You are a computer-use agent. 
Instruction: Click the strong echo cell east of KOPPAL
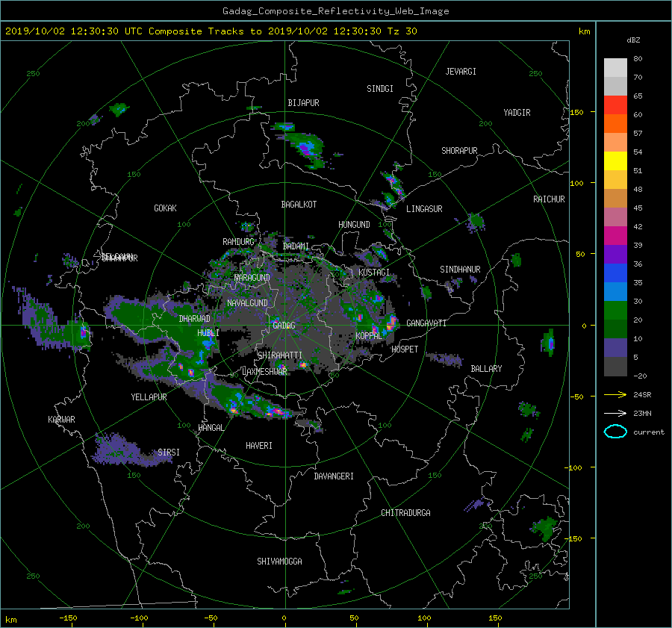[391, 322]
